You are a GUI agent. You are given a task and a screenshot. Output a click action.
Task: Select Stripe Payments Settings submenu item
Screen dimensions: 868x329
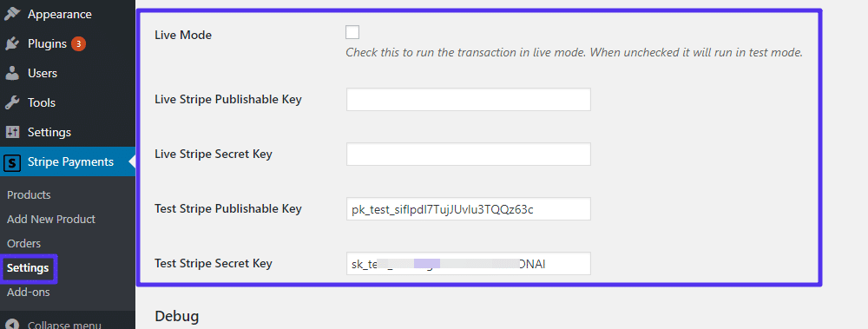28,268
